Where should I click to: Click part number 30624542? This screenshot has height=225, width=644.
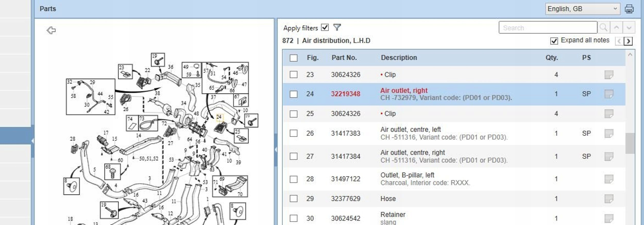click(346, 219)
